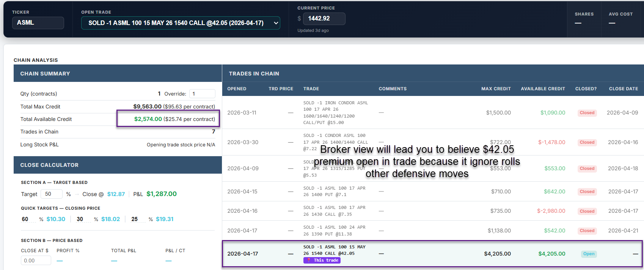The image size is (644, 270).
Task: Click the Total Max Credit $9,563.00 value
Action: 147,107
